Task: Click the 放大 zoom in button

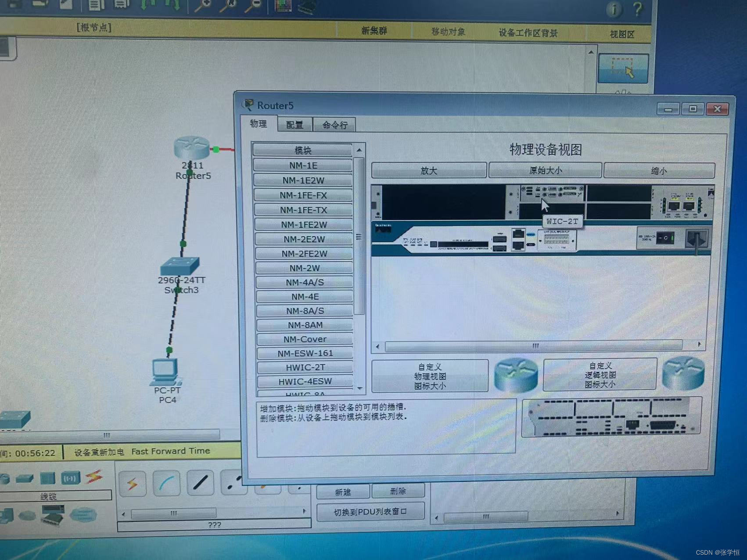Action: 429,171
